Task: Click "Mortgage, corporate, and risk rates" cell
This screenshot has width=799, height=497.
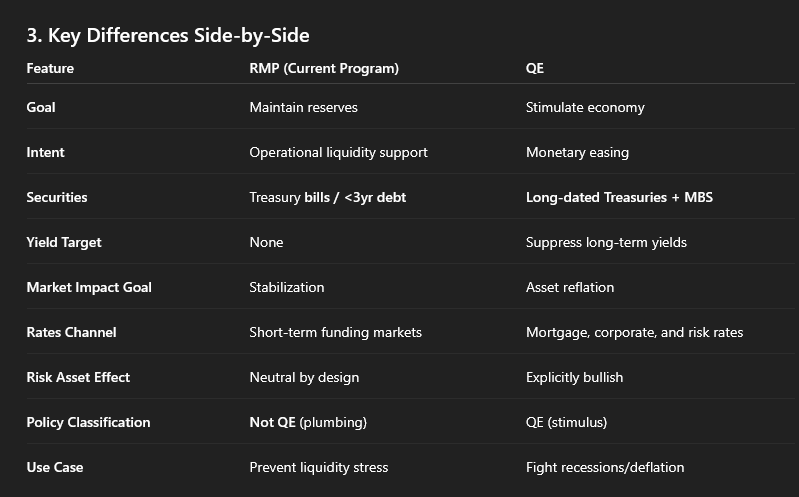Action: pyautogui.click(x=634, y=332)
